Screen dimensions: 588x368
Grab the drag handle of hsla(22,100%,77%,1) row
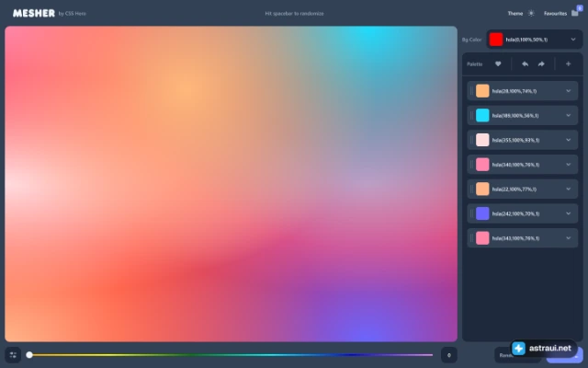pyautogui.click(x=471, y=189)
